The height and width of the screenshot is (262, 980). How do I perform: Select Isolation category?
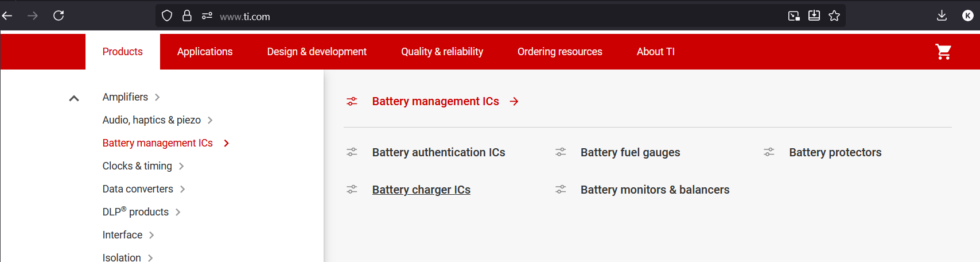122,257
